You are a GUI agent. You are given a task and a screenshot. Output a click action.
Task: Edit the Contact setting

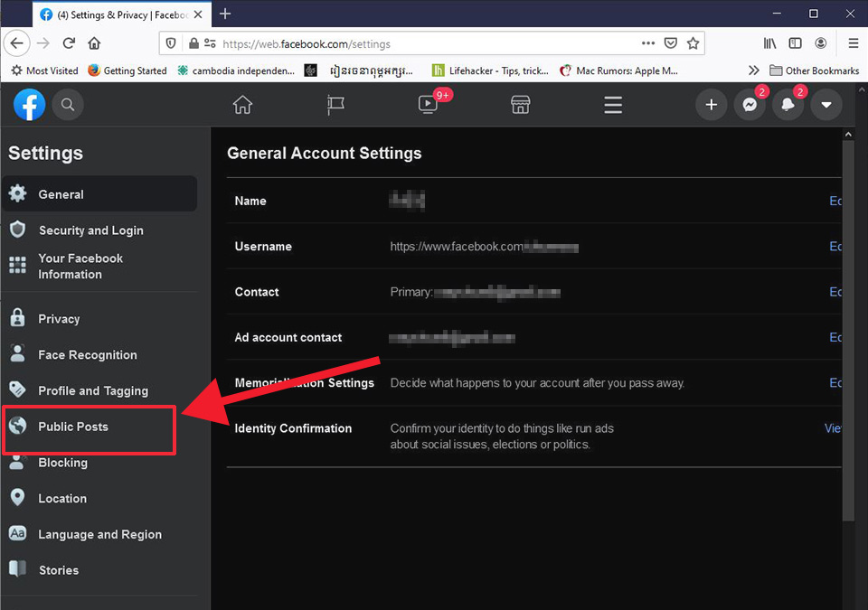835,292
